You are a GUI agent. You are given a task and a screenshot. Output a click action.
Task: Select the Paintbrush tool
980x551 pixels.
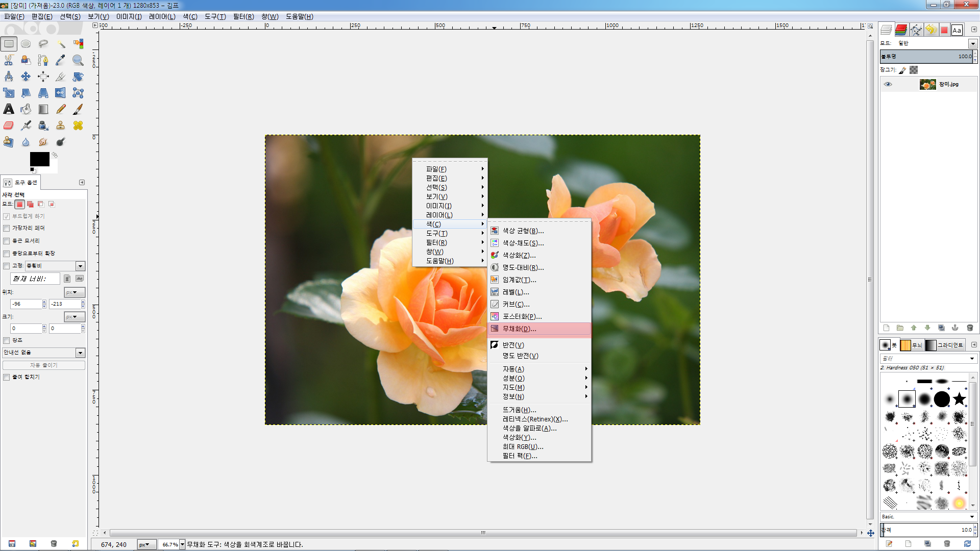point(78,109)
